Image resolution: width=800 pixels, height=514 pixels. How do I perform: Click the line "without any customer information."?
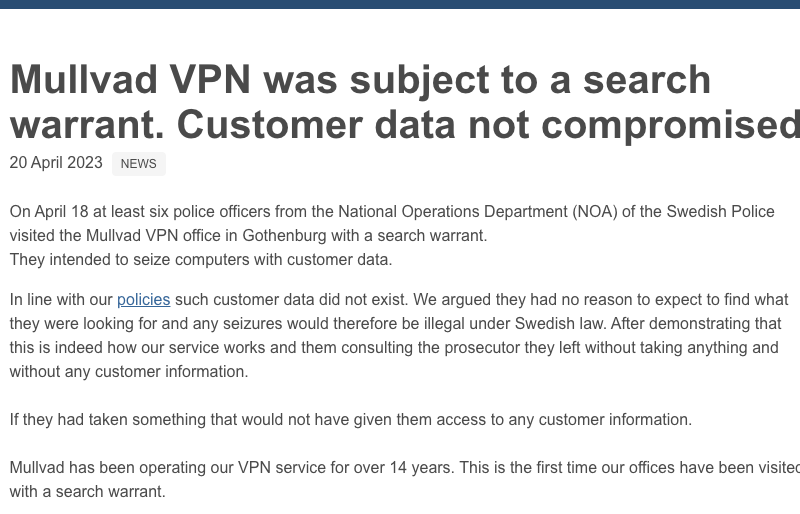click(128, 372)
